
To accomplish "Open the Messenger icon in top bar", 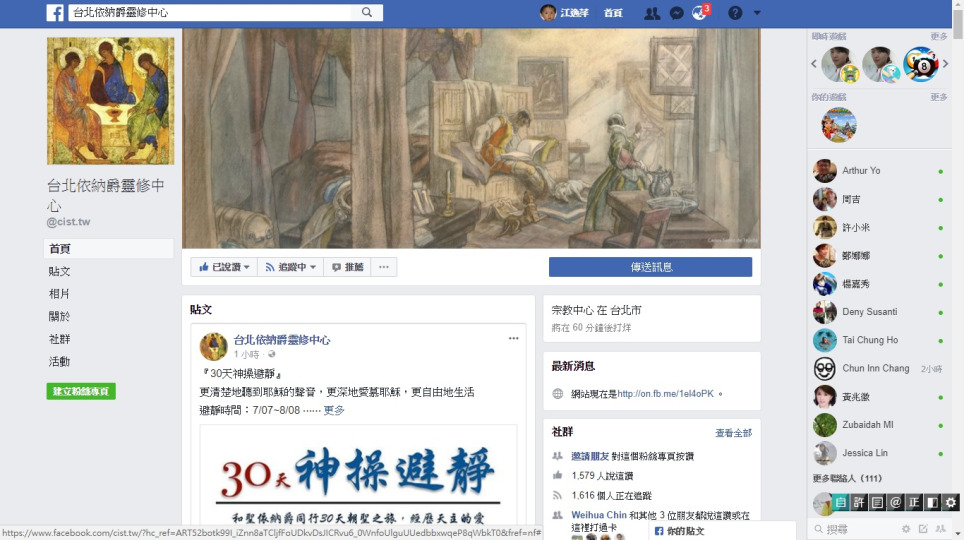I will point(676,13).
